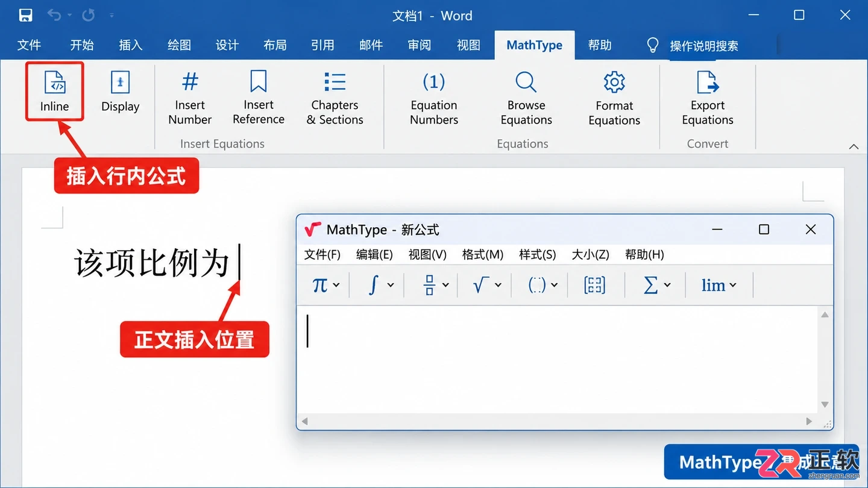The height and width of the screenshot is (488, 868).
Task: Open the parentheses fence palette
Action: (x=542, y=285)
